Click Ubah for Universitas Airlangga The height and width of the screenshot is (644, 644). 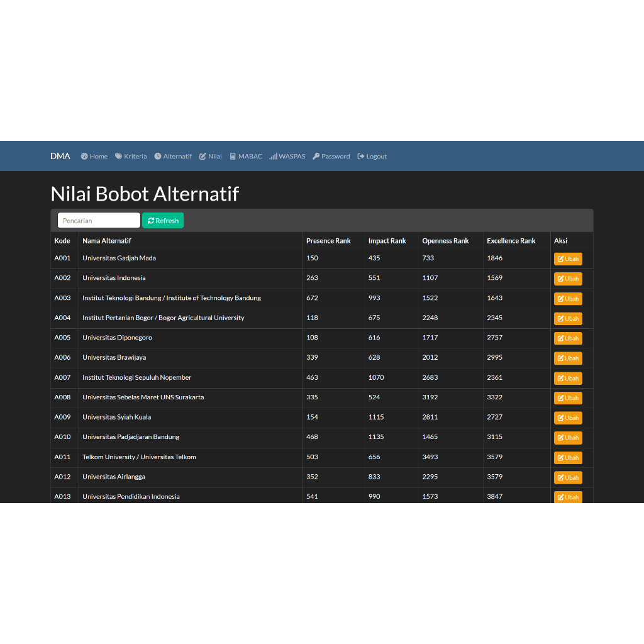point(568,478)
